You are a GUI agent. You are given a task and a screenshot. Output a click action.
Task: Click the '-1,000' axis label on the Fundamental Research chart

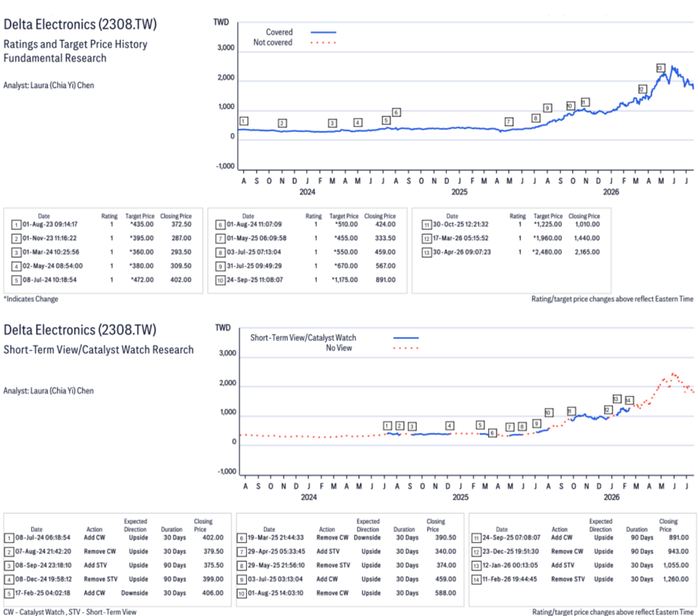(225, 166)
